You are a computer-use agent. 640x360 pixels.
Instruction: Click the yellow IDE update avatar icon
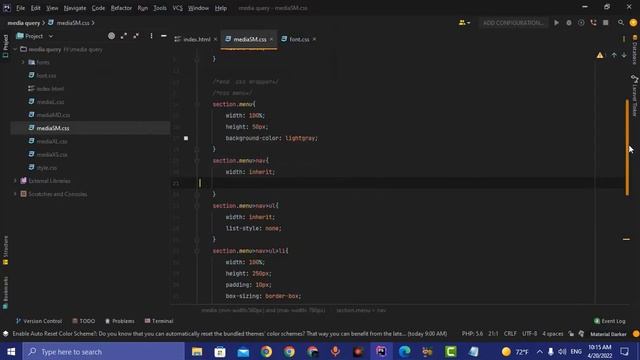[633, 23]
